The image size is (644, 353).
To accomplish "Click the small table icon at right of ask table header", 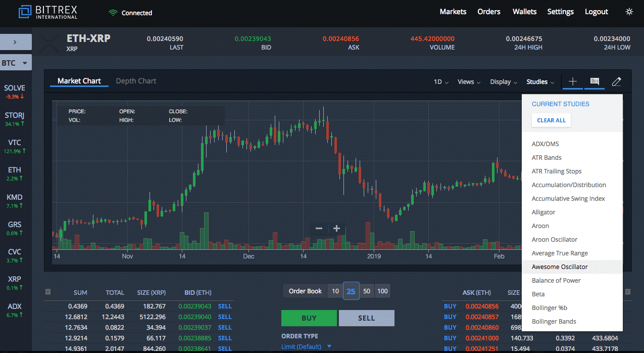I will 628,292.
